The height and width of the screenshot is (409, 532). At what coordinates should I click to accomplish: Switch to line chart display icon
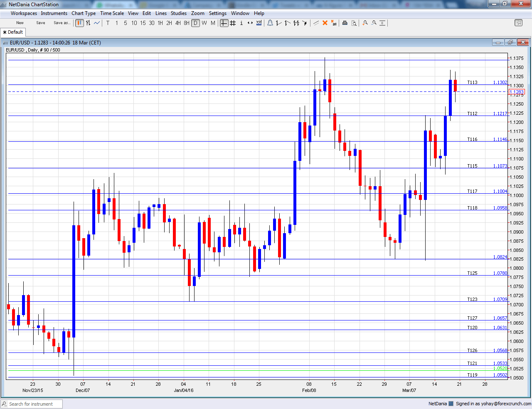96,23
